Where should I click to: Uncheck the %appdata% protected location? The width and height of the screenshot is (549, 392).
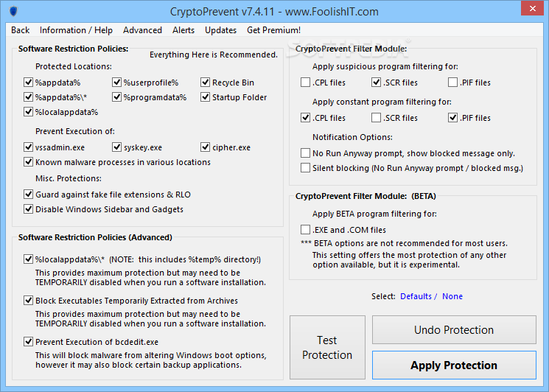(28, 83)
